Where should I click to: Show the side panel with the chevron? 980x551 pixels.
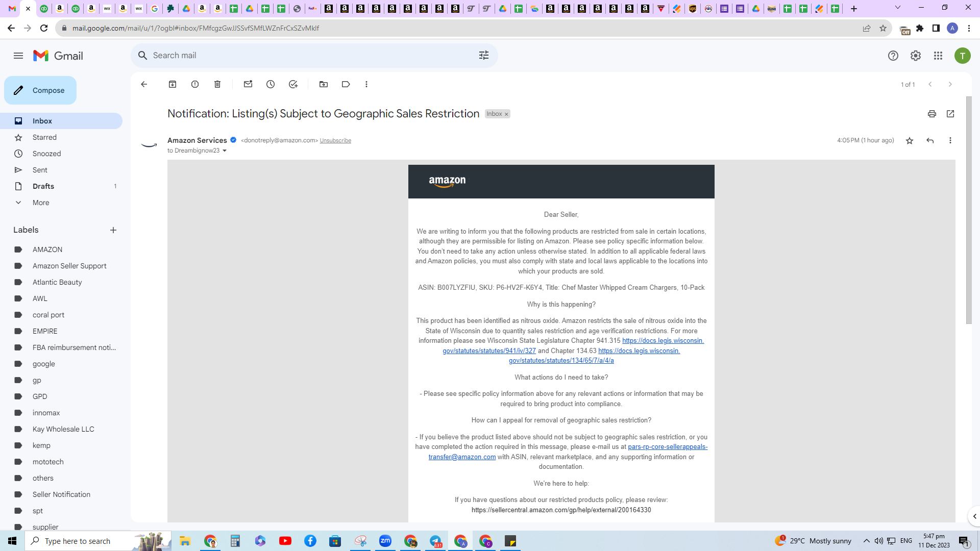[x=974, y=516]
